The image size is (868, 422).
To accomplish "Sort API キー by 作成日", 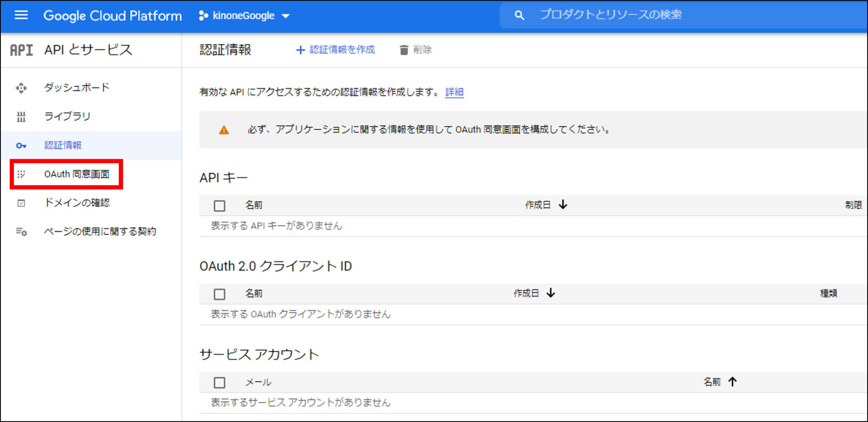I will pos(538,205).
